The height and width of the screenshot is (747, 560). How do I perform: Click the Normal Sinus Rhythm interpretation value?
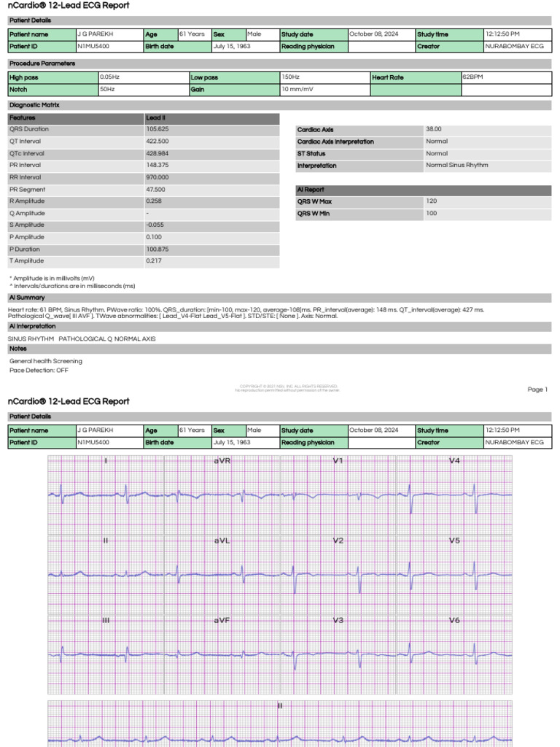tap(456, 166)
